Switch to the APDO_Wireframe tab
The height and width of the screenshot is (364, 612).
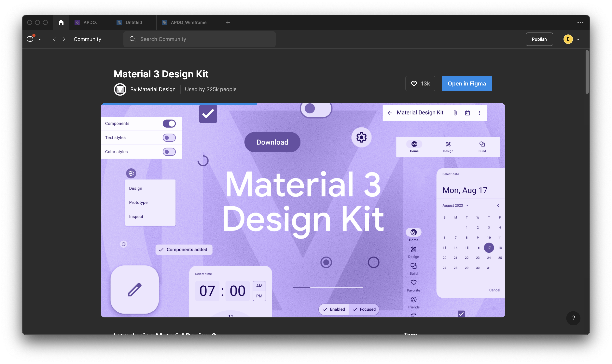tap(188, 23)
